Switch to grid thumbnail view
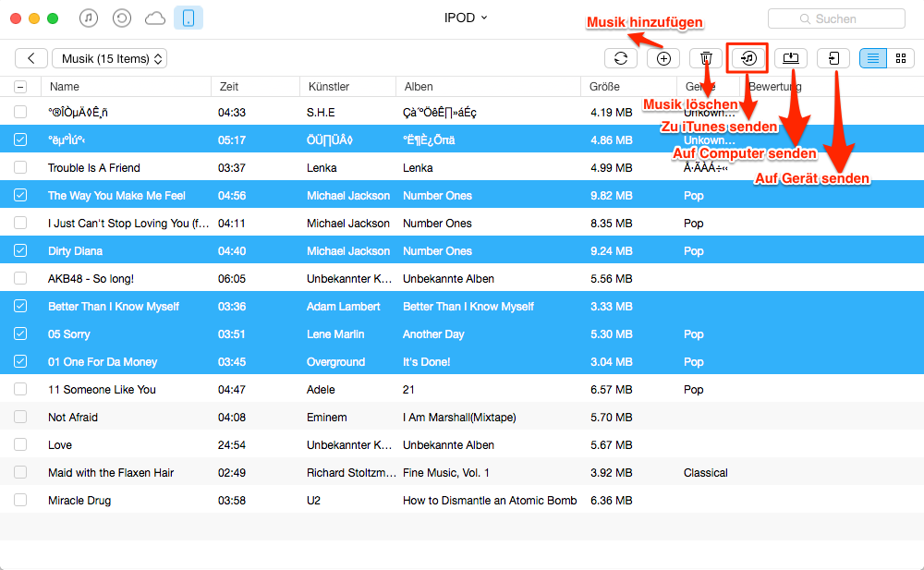Screen dimensions: 924x570 coord(900,58)
